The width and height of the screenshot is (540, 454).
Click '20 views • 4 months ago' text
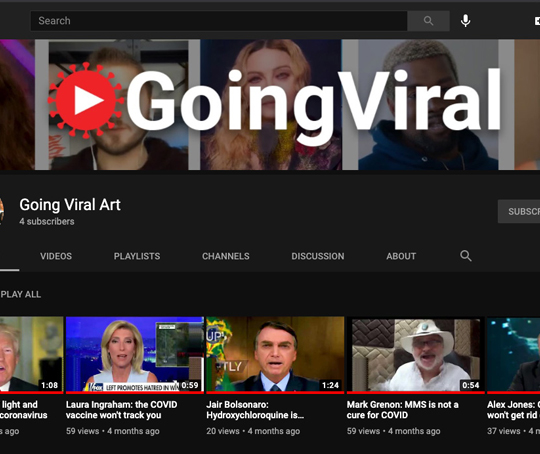click(x=253, y=431)
